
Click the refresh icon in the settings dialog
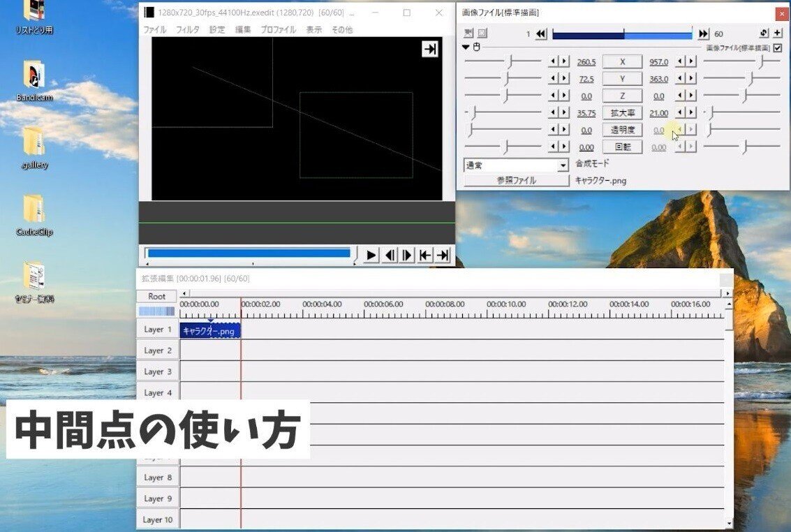click(764, 32)
